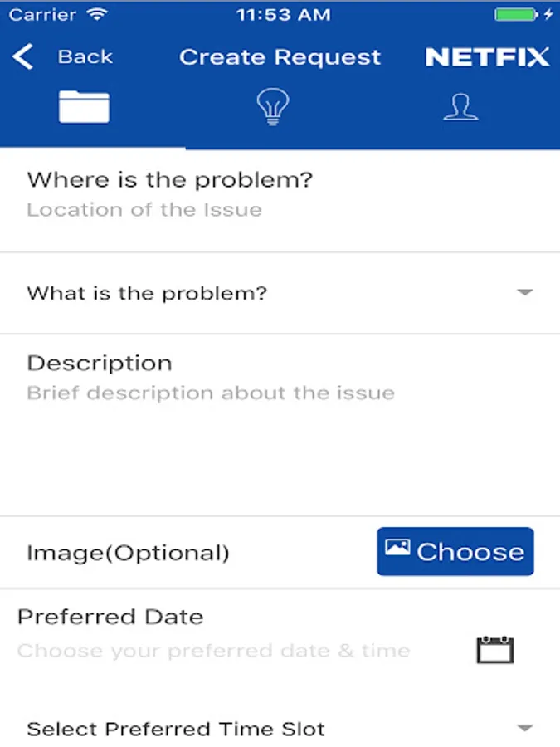The height and width of the screenshot is (747, 560).
Task: Click the Back text label
Action: point(85,57)
